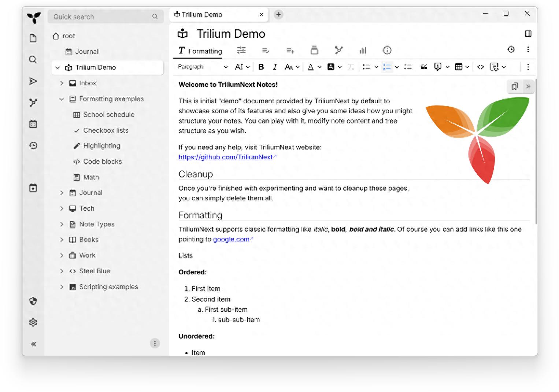This screenshot has height=392, width=559.
Task: Open the note info circle tab
Action: 387,51
